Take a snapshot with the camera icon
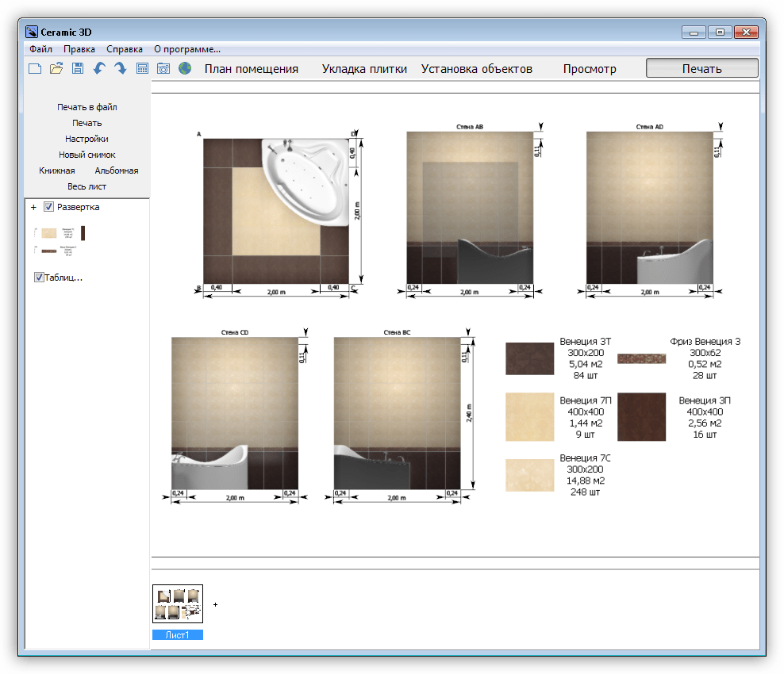This screenshot has width=784, height=674. [x=163, y=68]
